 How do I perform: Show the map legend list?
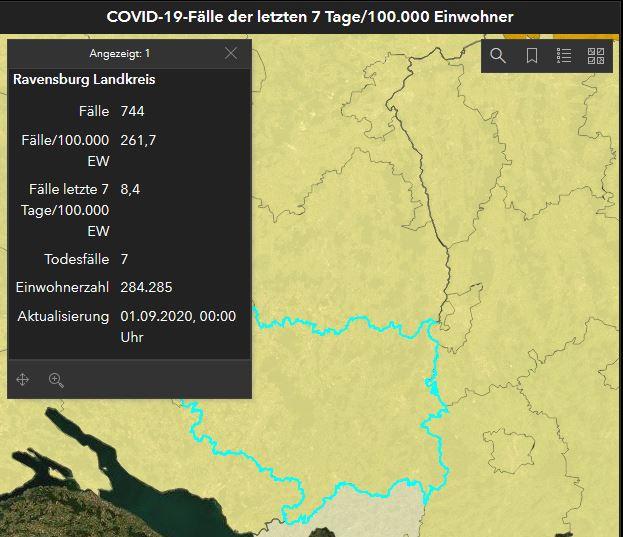[x=564, y=56]
